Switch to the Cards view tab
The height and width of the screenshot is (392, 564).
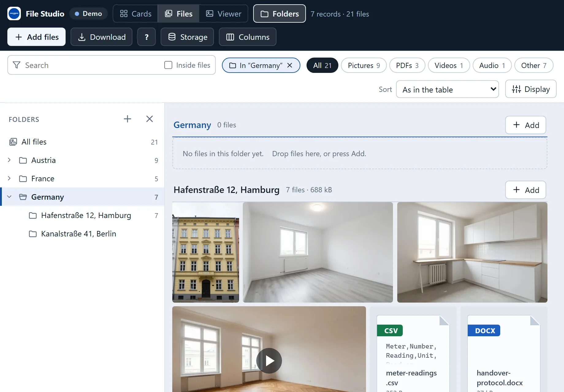(135, 14)
